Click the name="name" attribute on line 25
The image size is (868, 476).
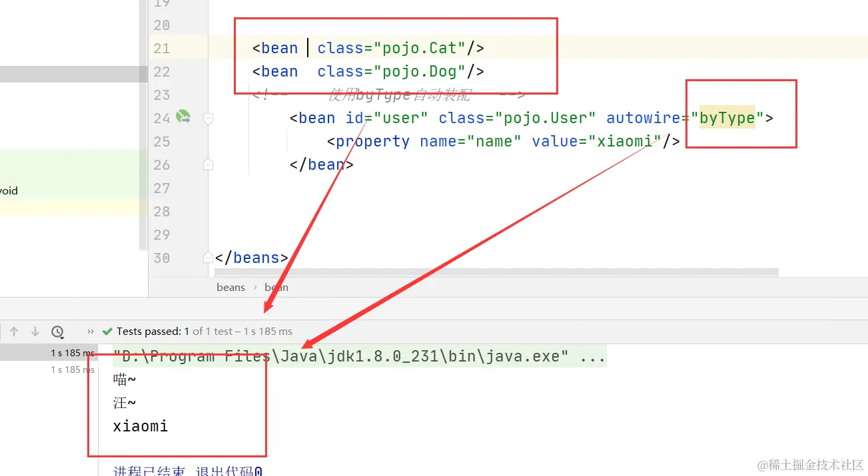coord(471,142)
